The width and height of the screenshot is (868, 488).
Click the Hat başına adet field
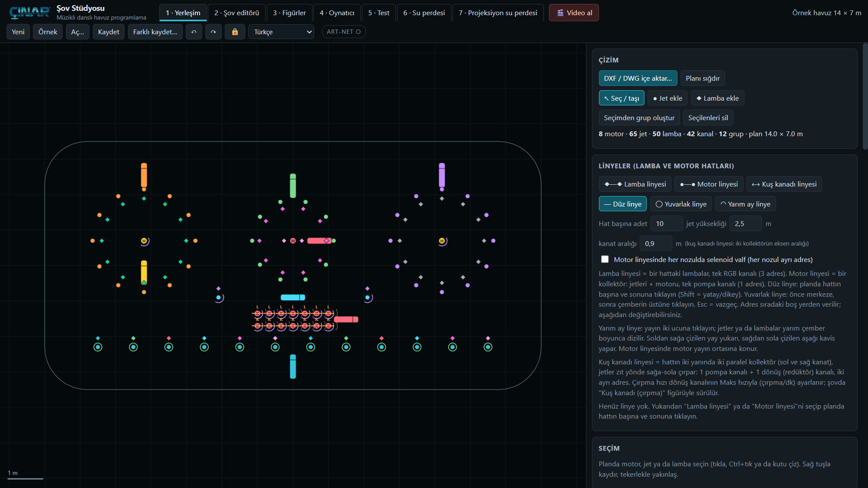(x=666, y=223)
